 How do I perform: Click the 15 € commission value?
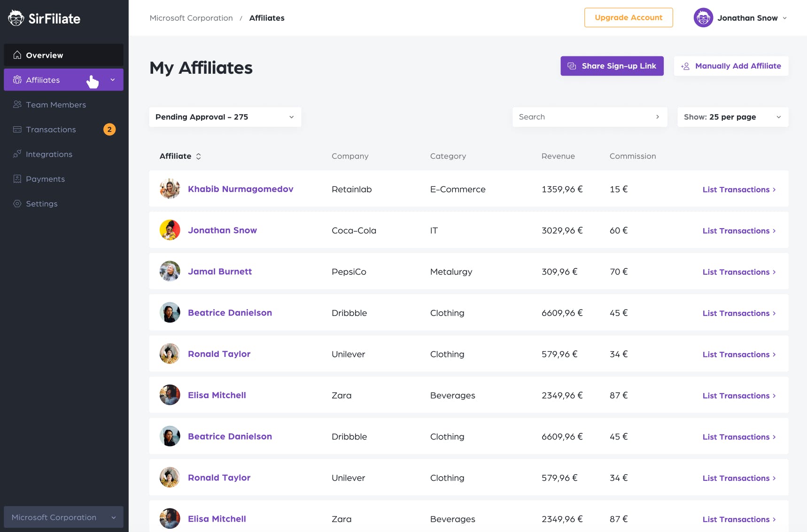point(619,189)
